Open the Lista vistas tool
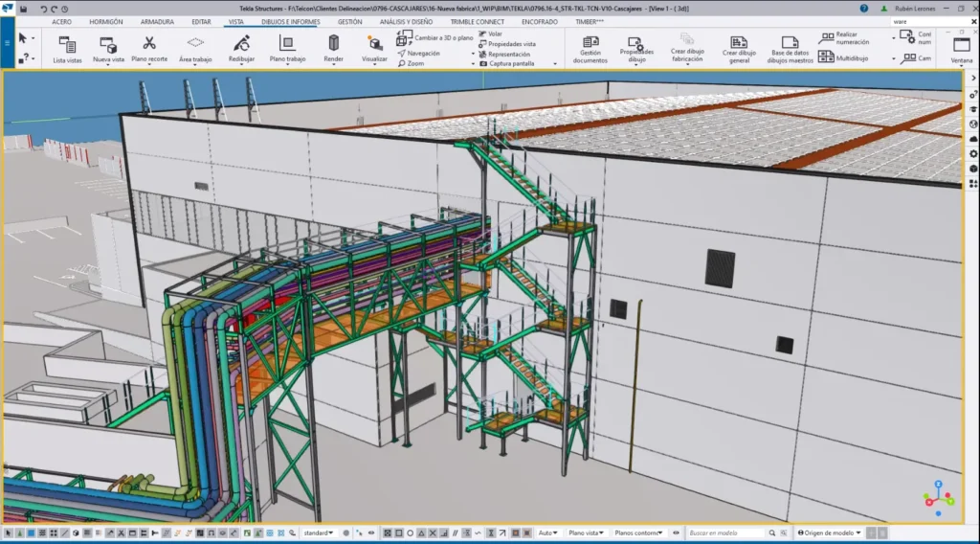This screenshot has width=980, height=544. (x=67, y=50)
